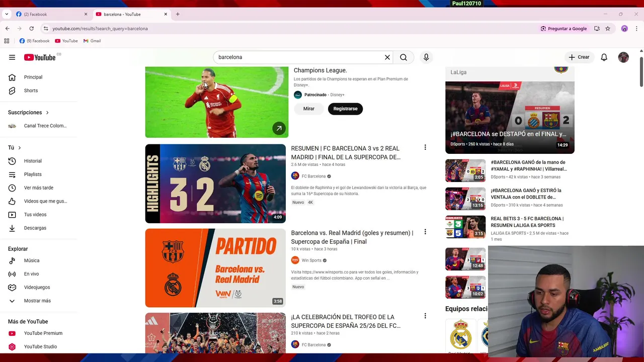644x362 pixels.
Task: Open a new browser tab
Action: click(x=178, y=14)
